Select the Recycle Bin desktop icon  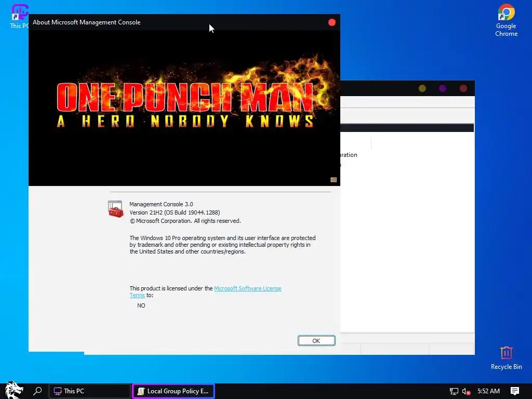[506, 358]
